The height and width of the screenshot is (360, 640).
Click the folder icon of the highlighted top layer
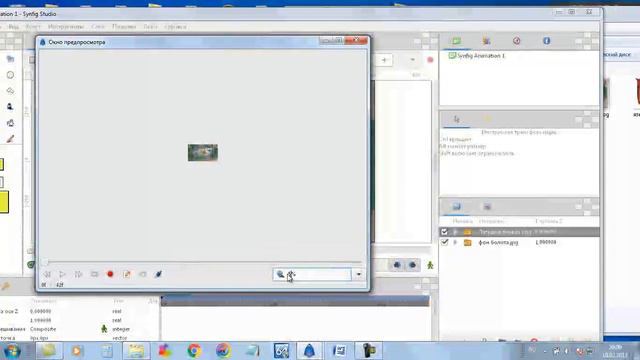(x=467, y=232)
